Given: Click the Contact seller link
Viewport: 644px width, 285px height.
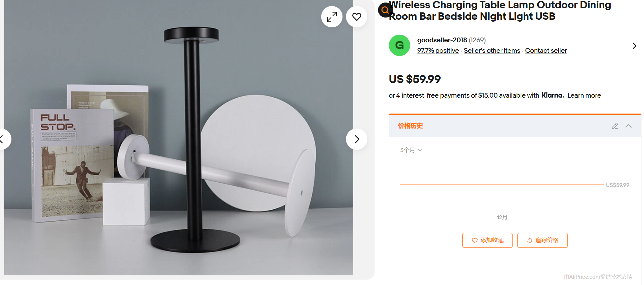Looking at the screenshot, I should [546, 51].
